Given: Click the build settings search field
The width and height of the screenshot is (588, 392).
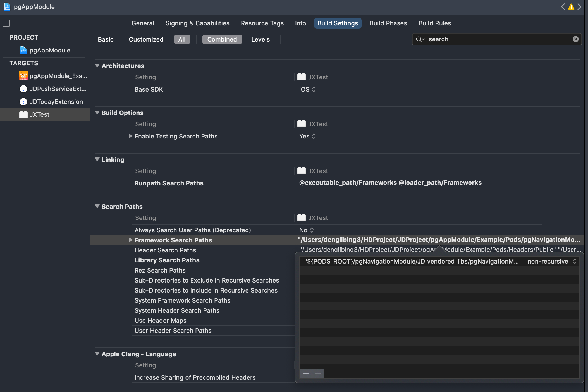Looking at the screenshot, I should pyautogui.click(x=497, y=39).
